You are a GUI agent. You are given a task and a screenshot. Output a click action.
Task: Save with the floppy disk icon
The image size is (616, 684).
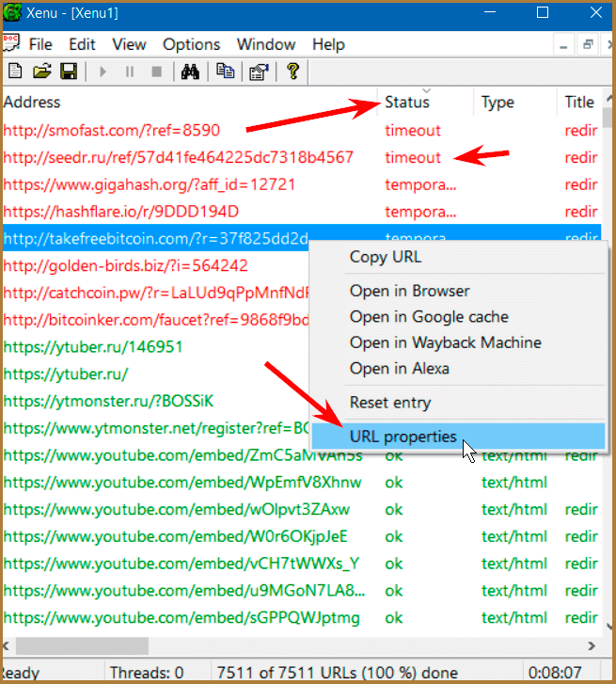[69, 72]
